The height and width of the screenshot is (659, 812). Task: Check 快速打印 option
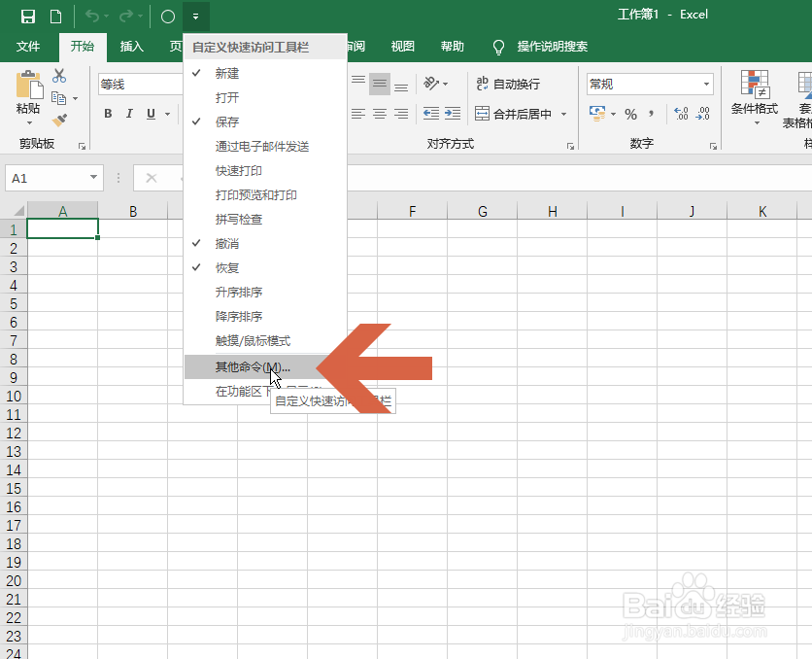pos(265,171)
